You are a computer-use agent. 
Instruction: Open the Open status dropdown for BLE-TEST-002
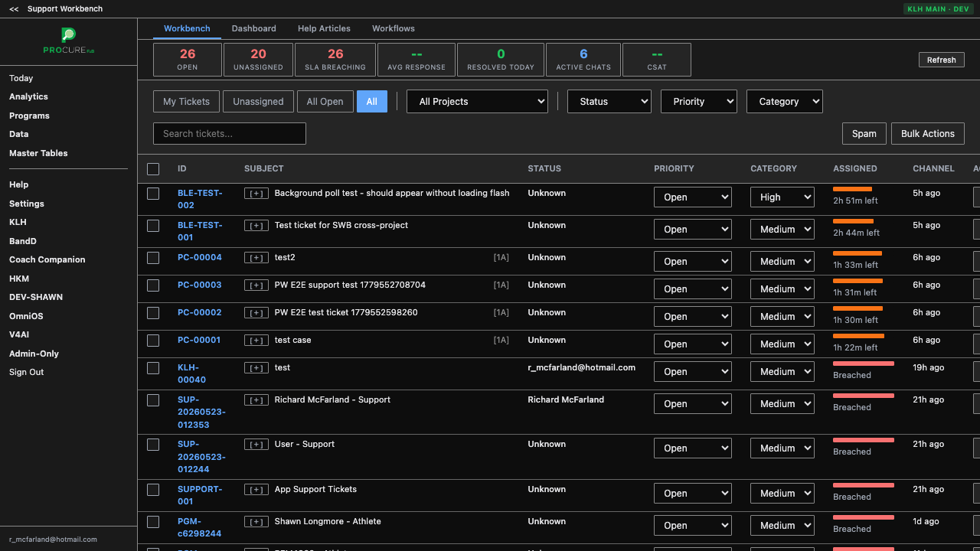(693, 197)
